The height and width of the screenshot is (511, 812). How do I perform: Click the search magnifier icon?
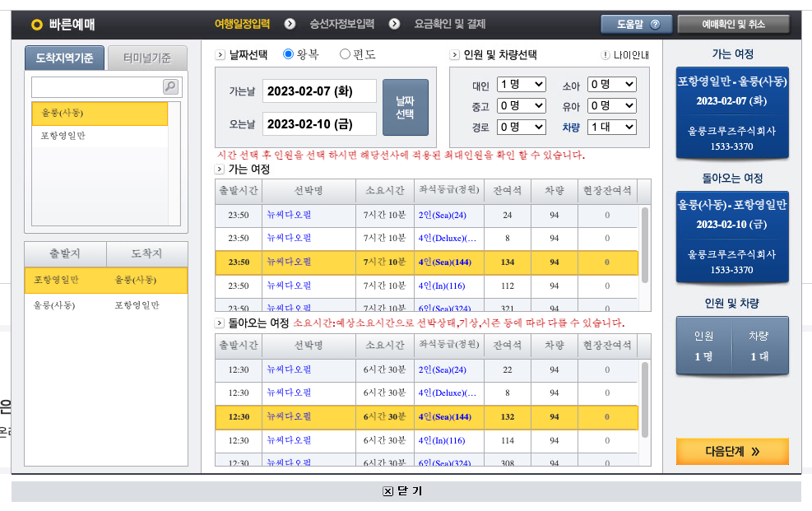(x=169, y=86)
